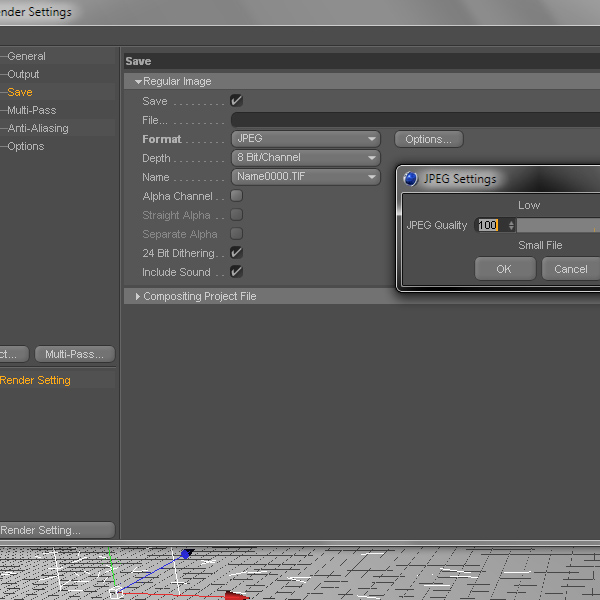Open the General settings page

pyautogui.click(x=26, y=56)
